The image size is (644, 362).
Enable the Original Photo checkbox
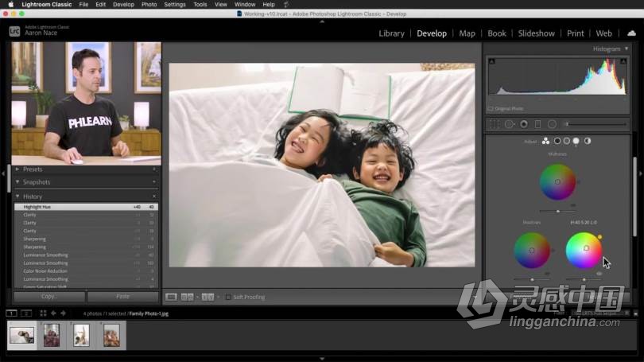[491, 108]
